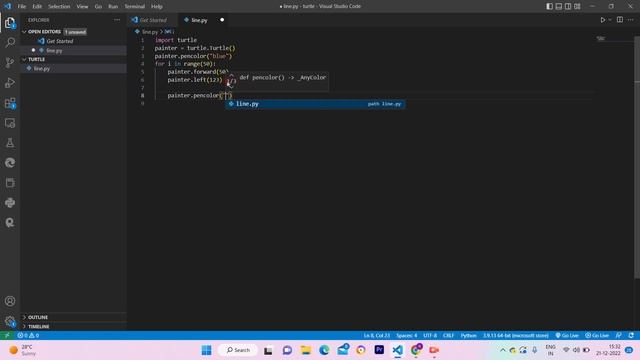Open the Manage gear settings icon
The height and width of the screenshot is (360, 640).
coord(10,321)
